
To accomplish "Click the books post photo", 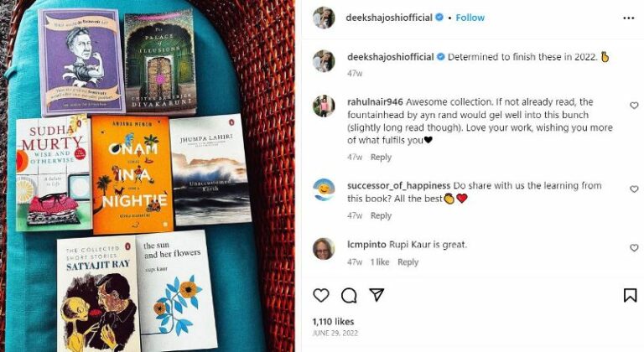I will pyautogui.click(x=148, y=176).
